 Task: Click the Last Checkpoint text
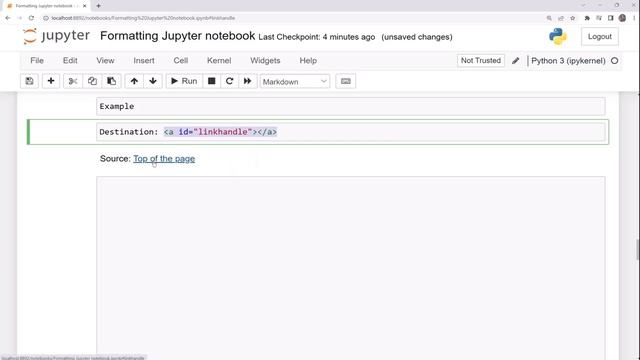click(x=317, y=37)
